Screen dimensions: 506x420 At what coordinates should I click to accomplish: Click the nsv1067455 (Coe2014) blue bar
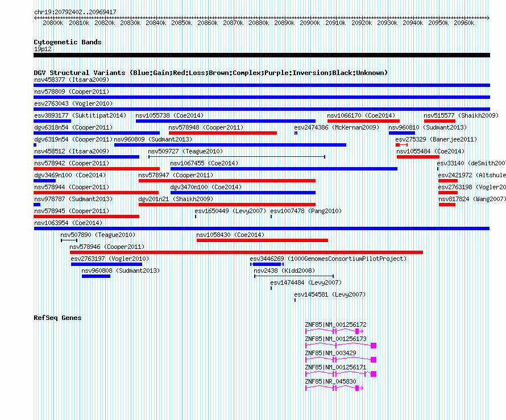pyautogui.click(x=284, y=169)
